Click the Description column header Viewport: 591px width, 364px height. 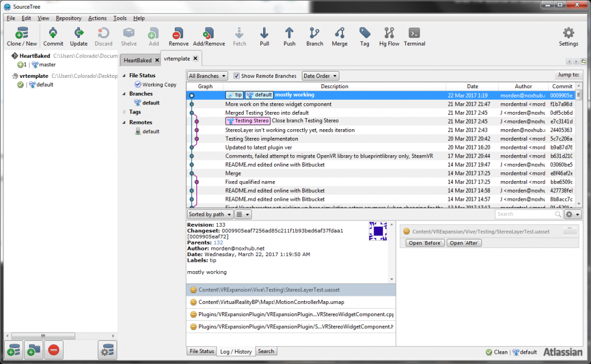pos(334,87)
